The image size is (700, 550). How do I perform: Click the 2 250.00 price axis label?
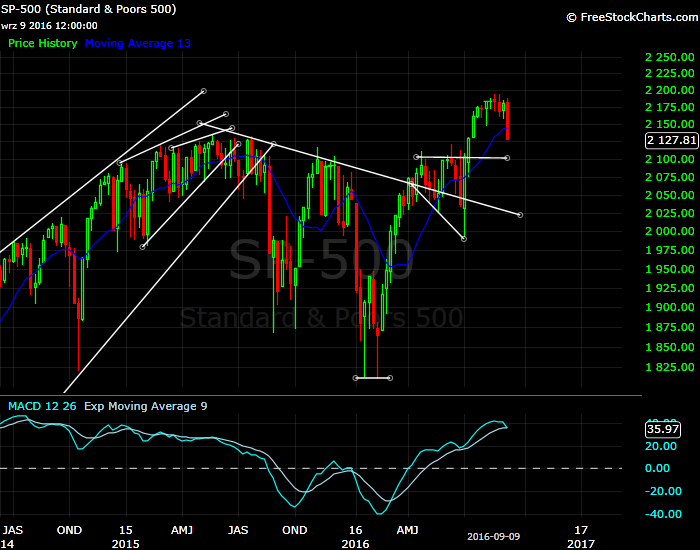tap(670, 57)
